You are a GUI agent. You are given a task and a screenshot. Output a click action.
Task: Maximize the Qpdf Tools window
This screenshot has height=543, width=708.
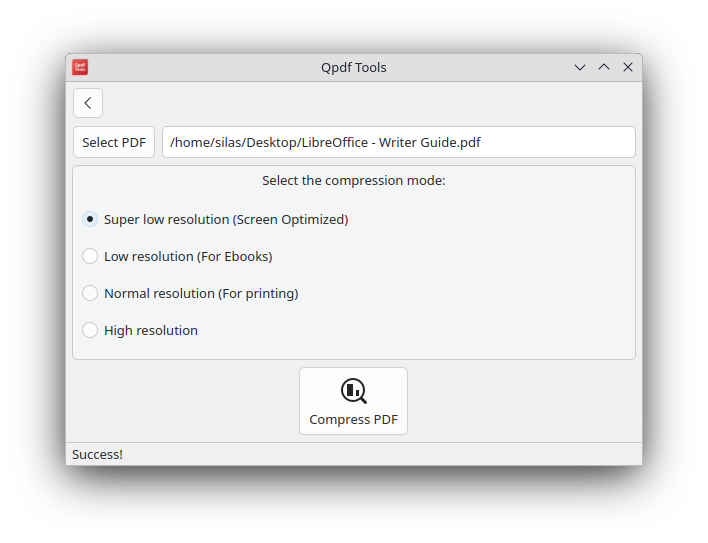click(x=604, y=67)
